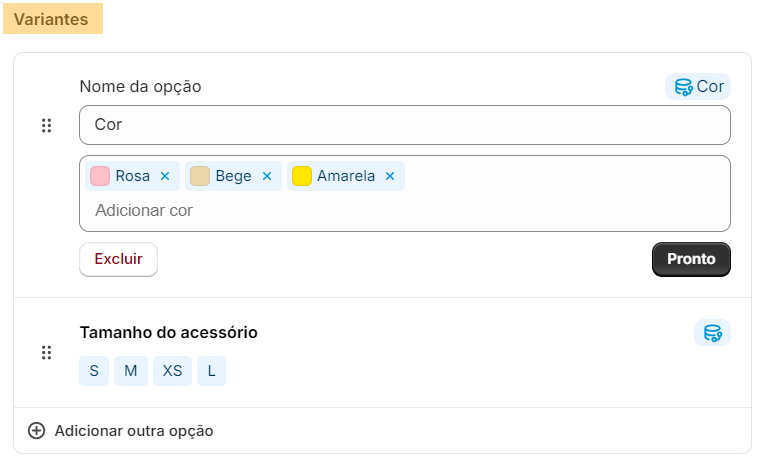This screenshot has height=463, width=758.
Task: Click Adicionar outra opção link
Action: (x=134, y=431)
